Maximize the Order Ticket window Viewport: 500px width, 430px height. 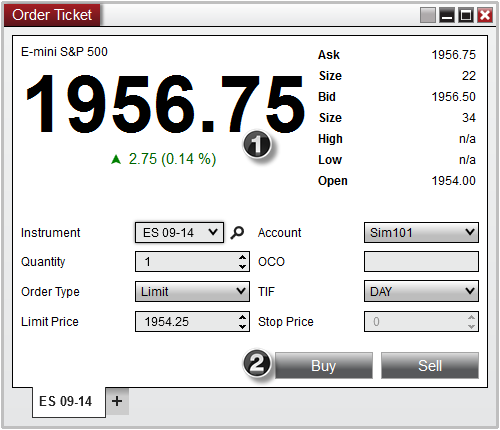(466, 15)
